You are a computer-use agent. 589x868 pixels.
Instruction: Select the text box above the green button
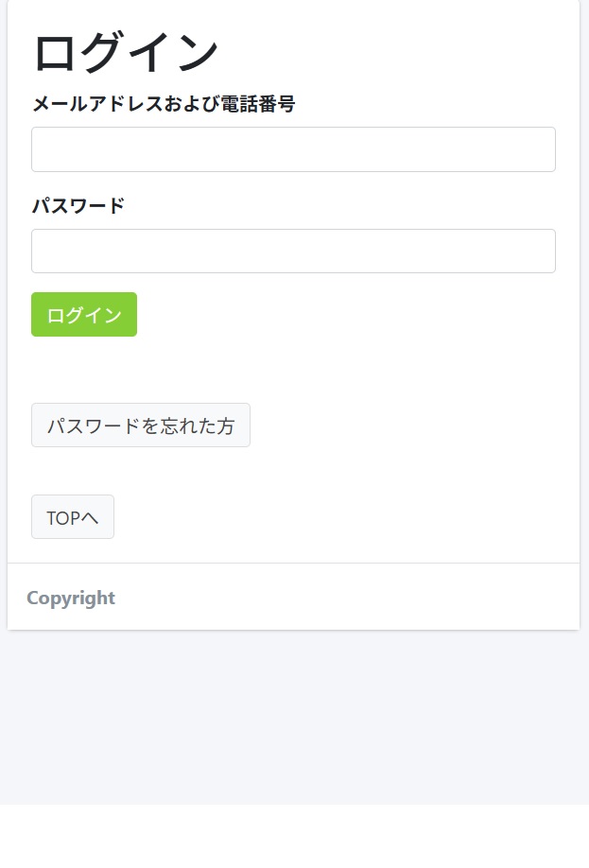click(x=293, y=251)
